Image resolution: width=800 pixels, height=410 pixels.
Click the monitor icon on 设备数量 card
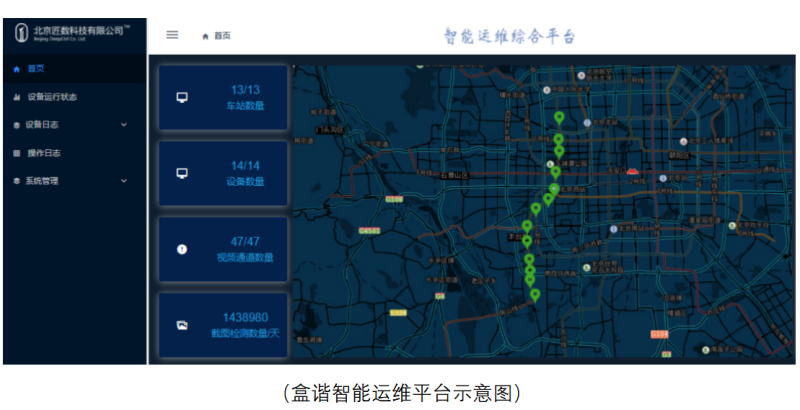pos(182,173)
